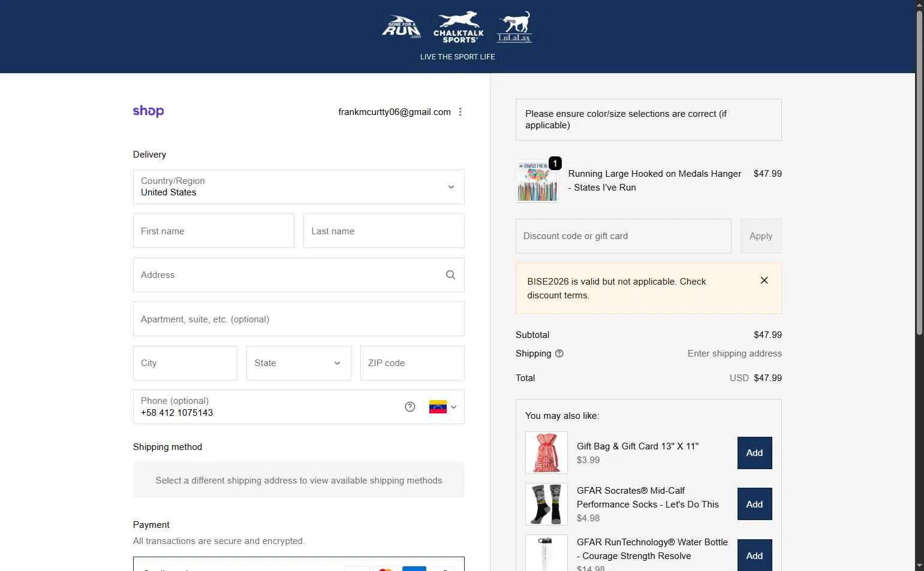Click the scrollbar down arrow

[x=919, y=566]
